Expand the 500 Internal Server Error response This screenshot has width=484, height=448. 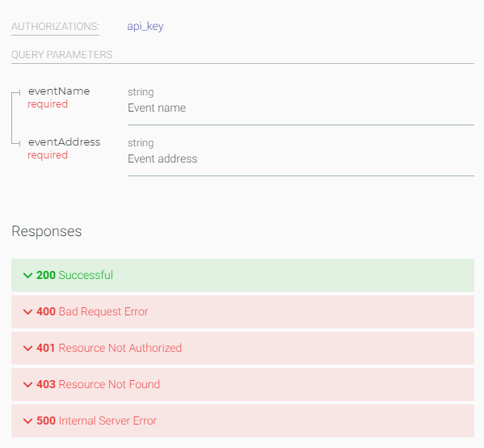point(242,421)
